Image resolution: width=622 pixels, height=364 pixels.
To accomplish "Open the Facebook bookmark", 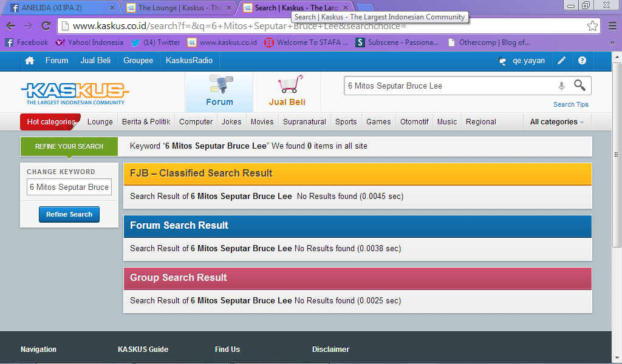I will (27, 42).
